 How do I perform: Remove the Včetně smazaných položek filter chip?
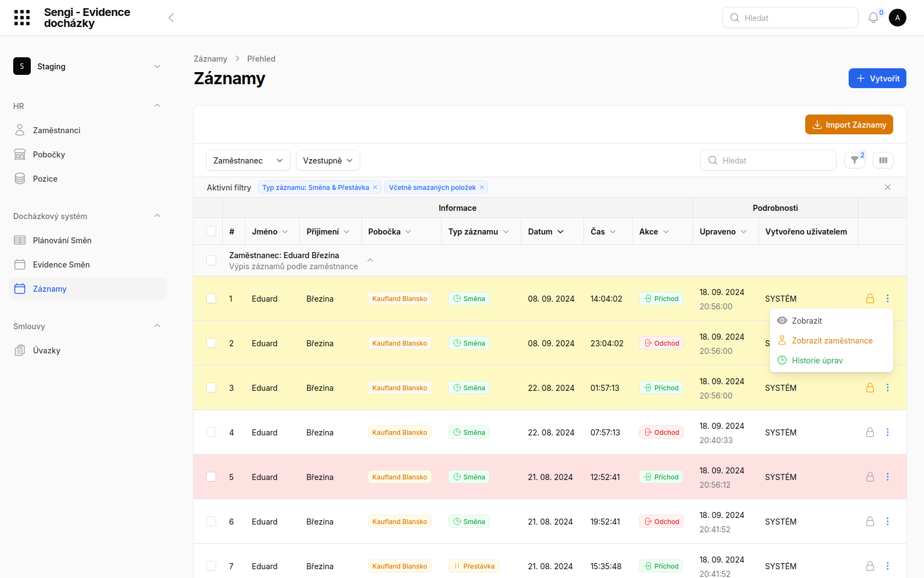tap(482, 187)
